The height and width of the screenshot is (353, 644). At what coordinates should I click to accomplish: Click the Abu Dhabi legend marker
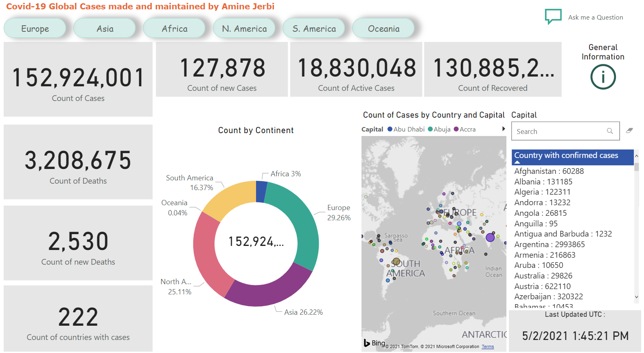pyautogui.click(x=390, y=129)
